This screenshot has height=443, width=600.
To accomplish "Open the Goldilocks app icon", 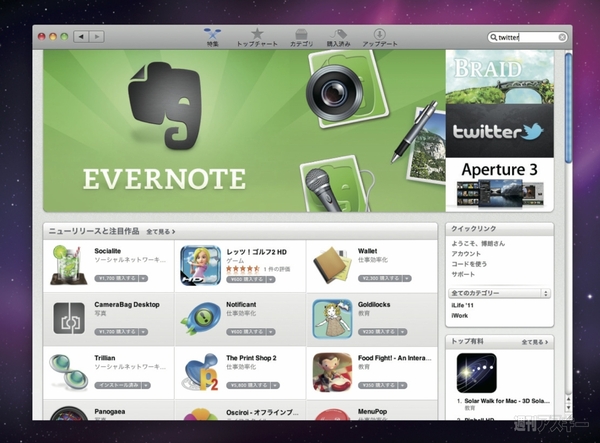I will point(333,319).
